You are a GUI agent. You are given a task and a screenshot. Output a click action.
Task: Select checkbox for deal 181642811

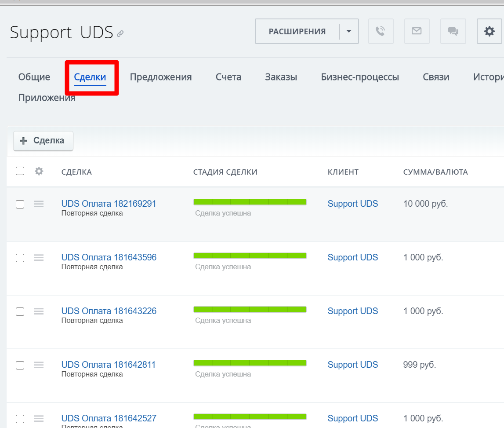pos(20,365)
